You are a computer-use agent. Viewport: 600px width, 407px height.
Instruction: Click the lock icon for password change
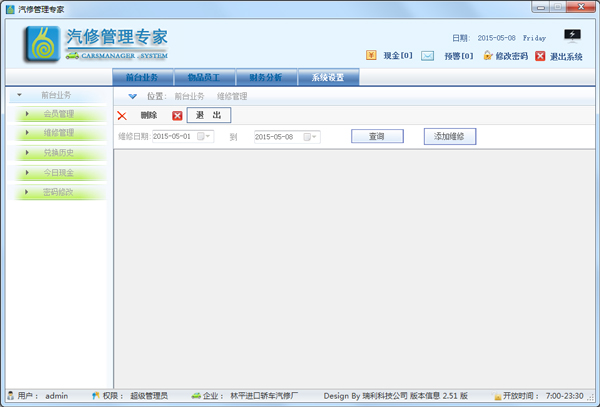pyautogui.click(x=488, y=56)
